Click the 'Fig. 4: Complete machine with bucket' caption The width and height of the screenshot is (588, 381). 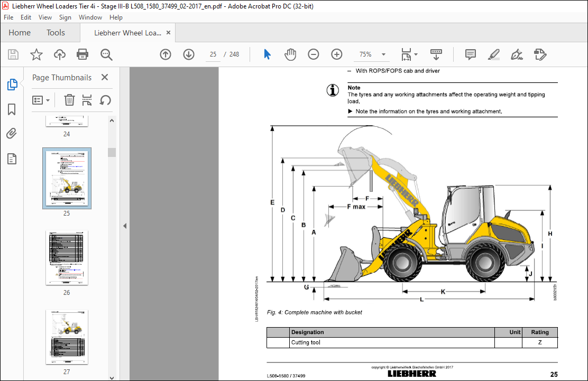tap(314, 312)
